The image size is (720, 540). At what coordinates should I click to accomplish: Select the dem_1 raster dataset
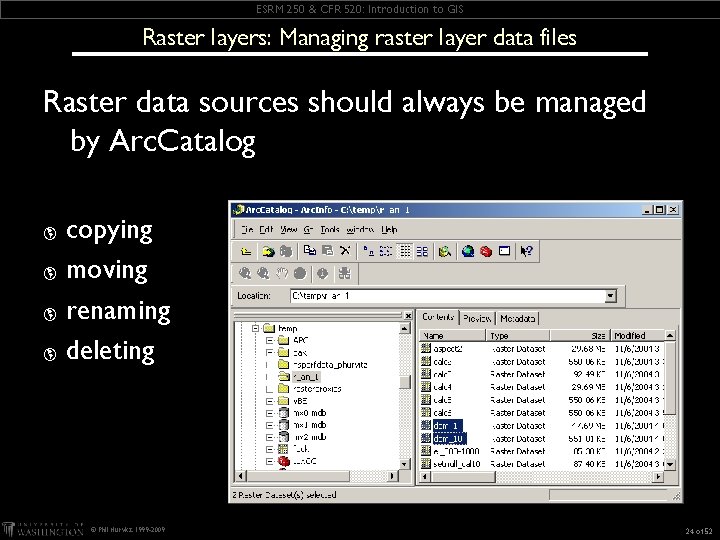[x=446, y=426]
